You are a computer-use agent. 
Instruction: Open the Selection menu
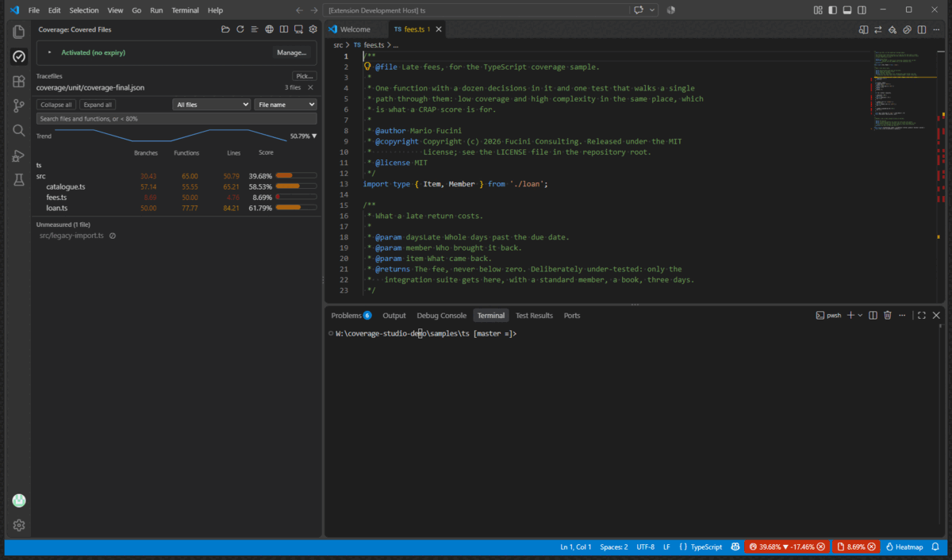click(x=84, y=10)
